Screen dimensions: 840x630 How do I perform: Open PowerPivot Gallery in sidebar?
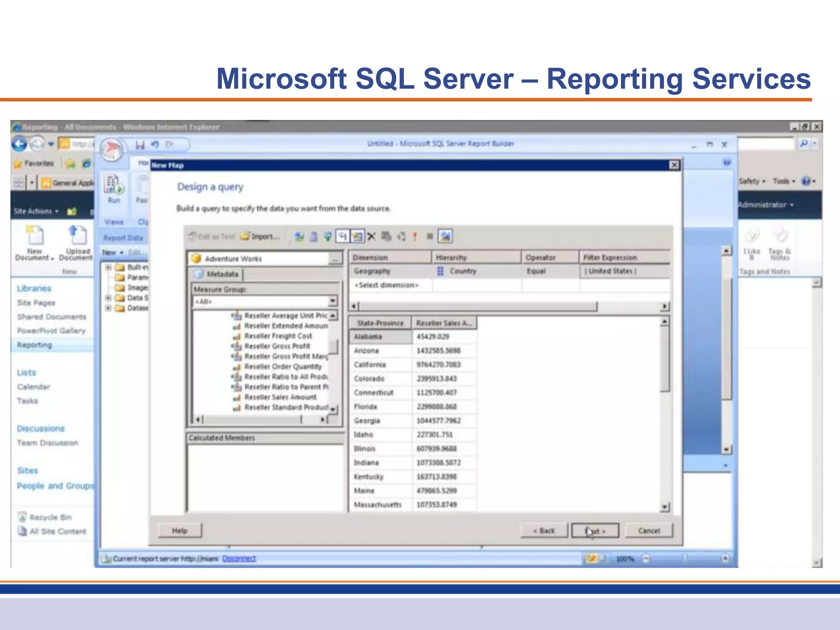(51, 331)
